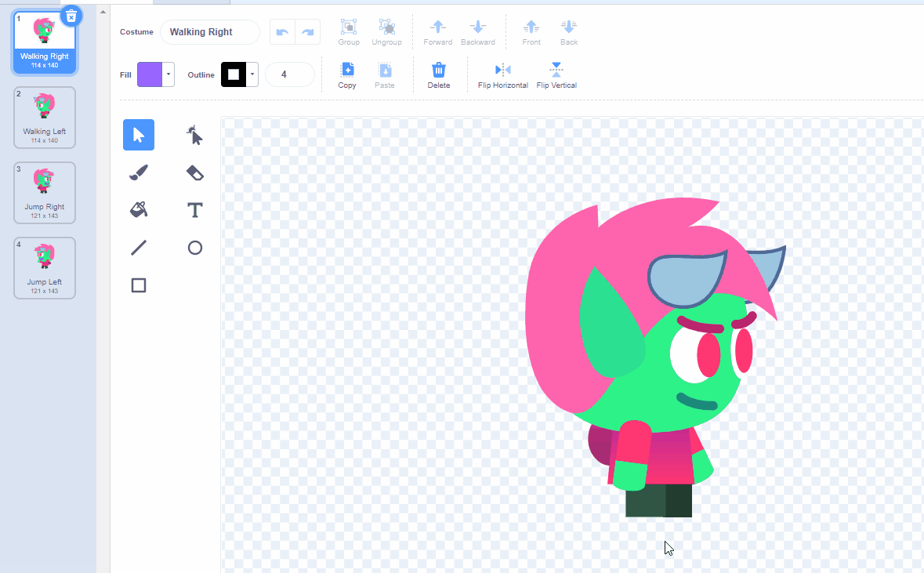Open the Outline color dropdown
This screenshot has height=573, width=924.
(x=252, y=75)
